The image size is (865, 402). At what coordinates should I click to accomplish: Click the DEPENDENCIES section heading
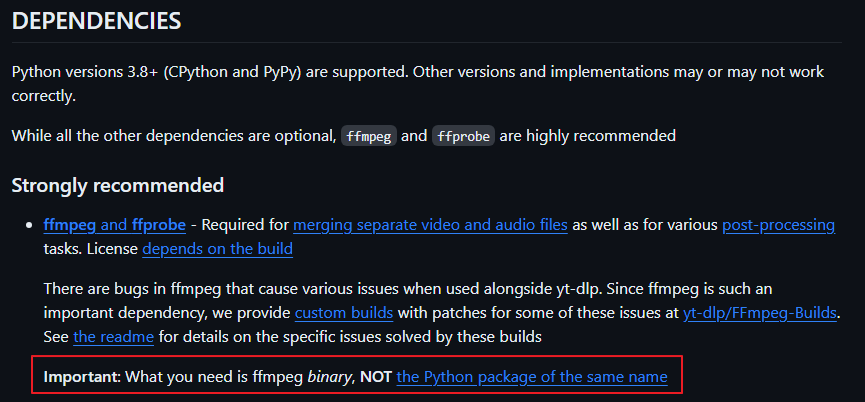97,21
